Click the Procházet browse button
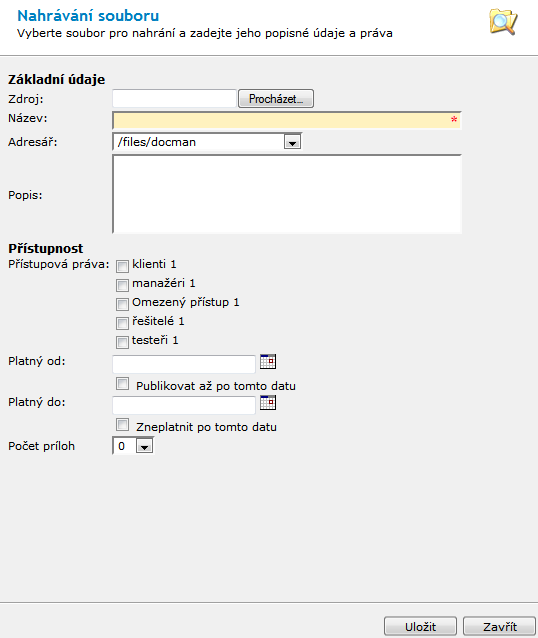This screenshot has width=538, height=638. 276,99
